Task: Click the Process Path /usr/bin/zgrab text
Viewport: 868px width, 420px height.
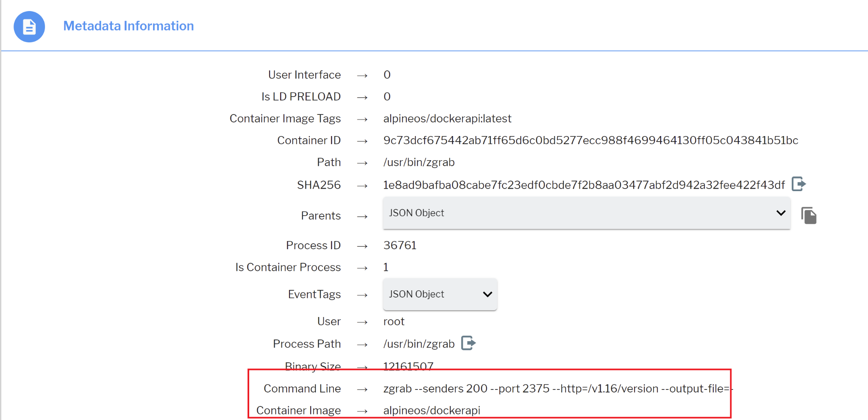Action: (419, 344)
